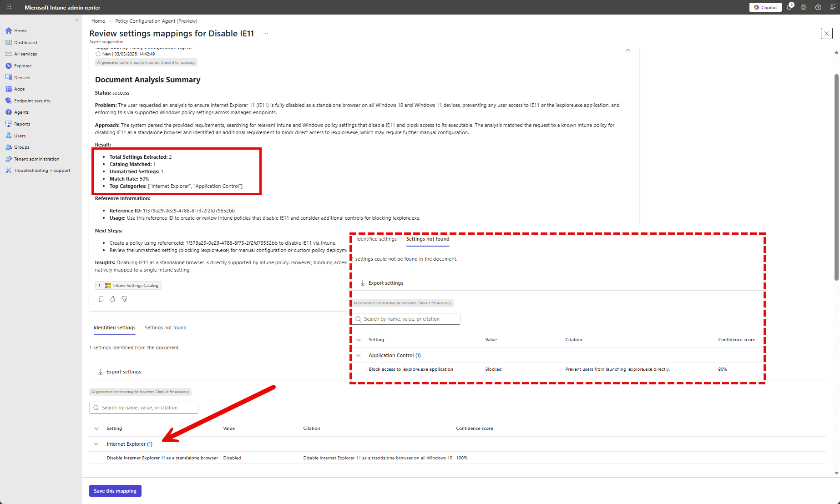This screenshot has height=504, width=840.
Task: Open the app launcher waffle icon
Action: click(9, 7)
